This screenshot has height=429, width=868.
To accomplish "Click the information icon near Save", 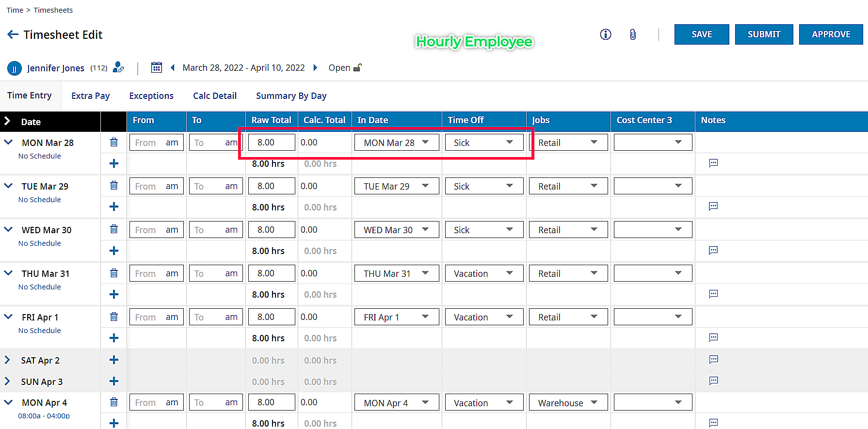I will [x=606, y=34].
